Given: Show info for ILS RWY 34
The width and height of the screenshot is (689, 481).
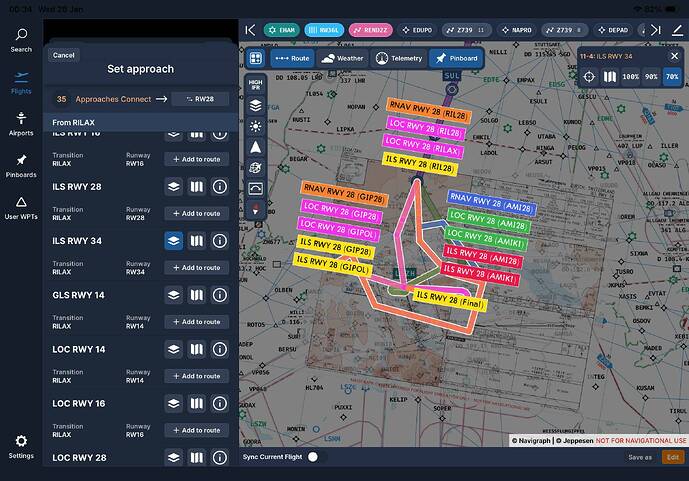Looking at the screenshot, I should coord(220,241).
